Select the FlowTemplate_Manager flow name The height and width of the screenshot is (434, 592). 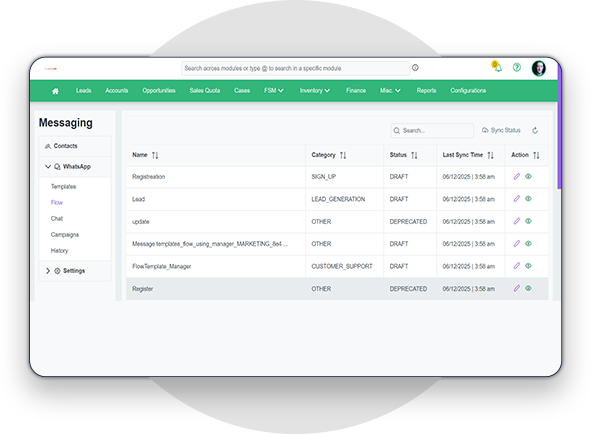coord(161,266)
